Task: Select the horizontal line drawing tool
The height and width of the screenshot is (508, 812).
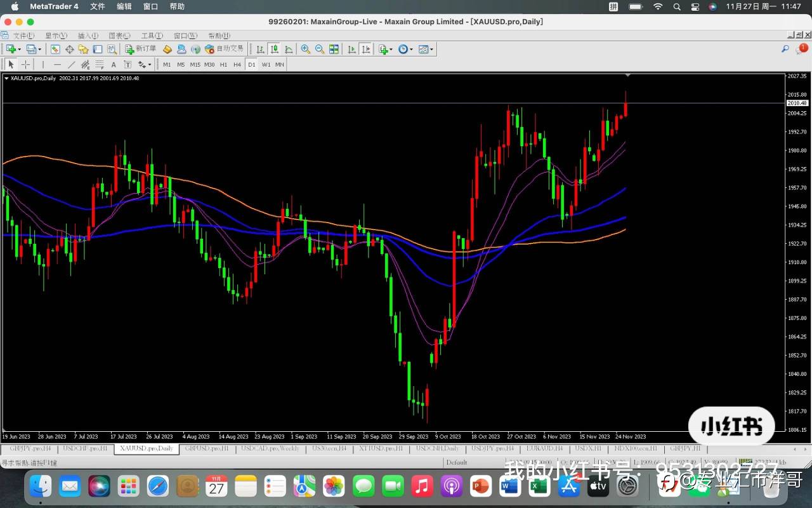Action: [x=57, y=64]
